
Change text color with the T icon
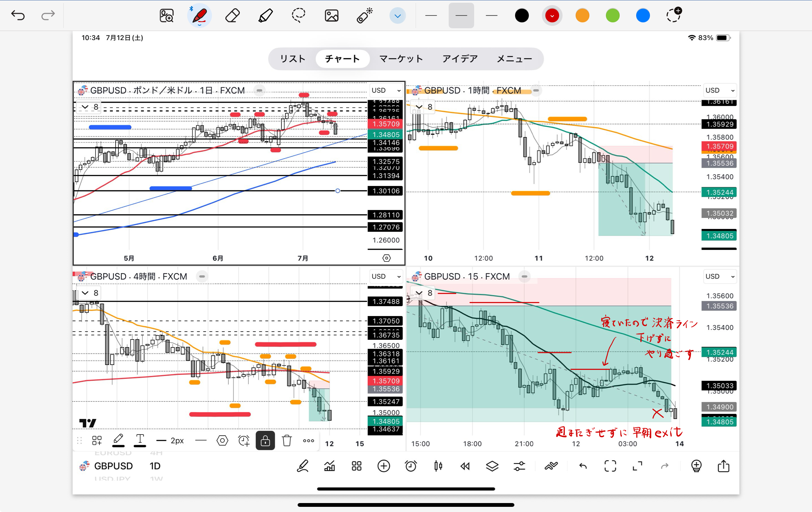140,440
